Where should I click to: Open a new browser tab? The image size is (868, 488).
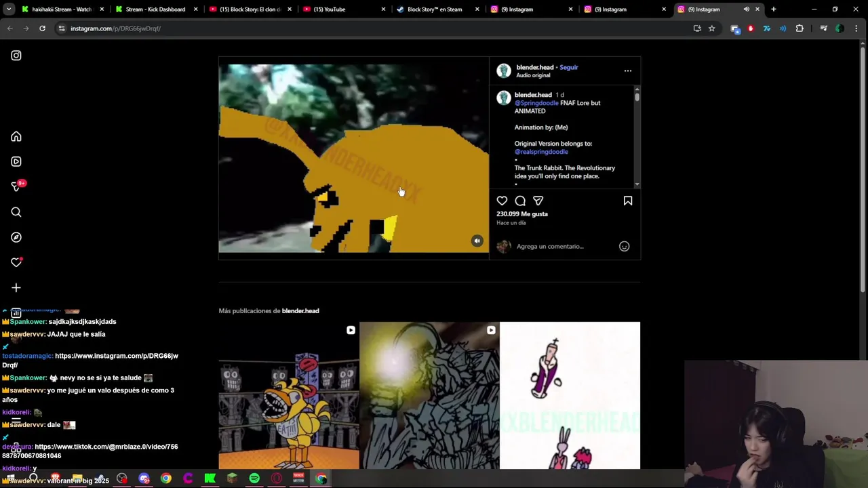point(774,9)
